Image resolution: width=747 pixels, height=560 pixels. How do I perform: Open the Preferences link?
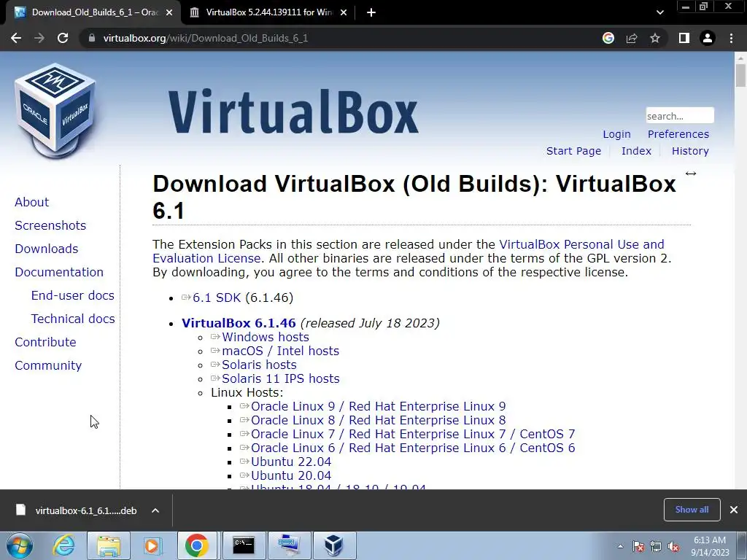point(678,134)
